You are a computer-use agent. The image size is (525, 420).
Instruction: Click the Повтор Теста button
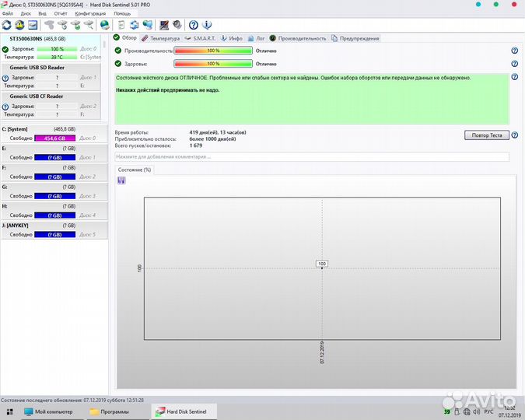point(486,135)
